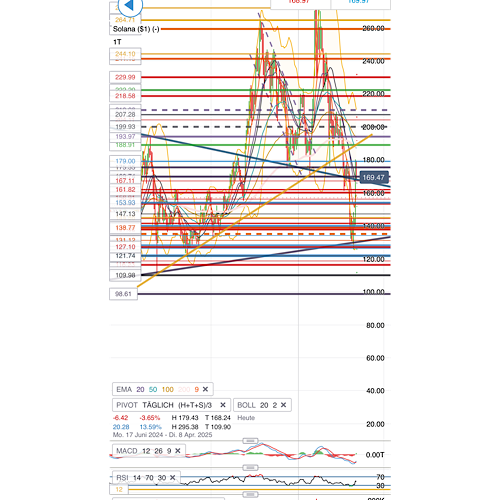Edit the RSI period value 14

click(137, 478)
